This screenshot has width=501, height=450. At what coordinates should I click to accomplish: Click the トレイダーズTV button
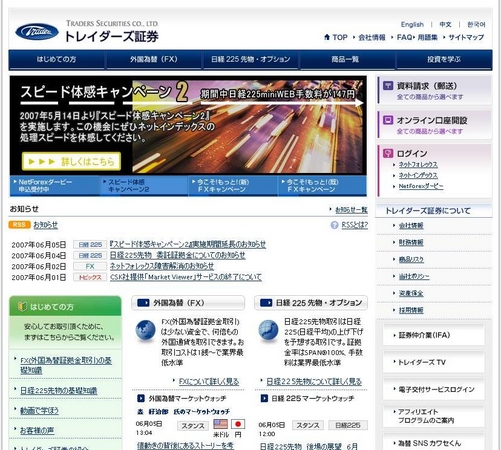[434, 362]
